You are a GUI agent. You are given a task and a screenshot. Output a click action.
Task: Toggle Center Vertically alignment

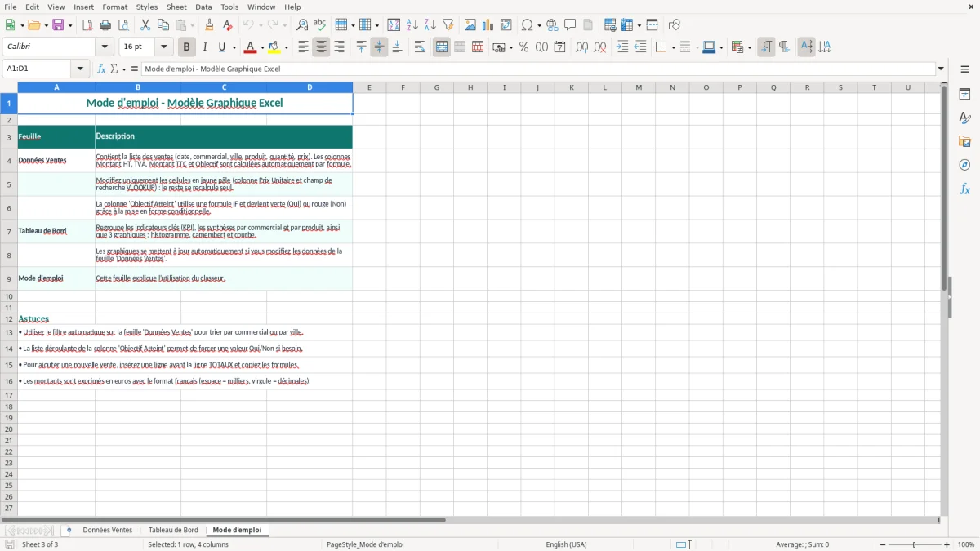(x=379, y=47)
